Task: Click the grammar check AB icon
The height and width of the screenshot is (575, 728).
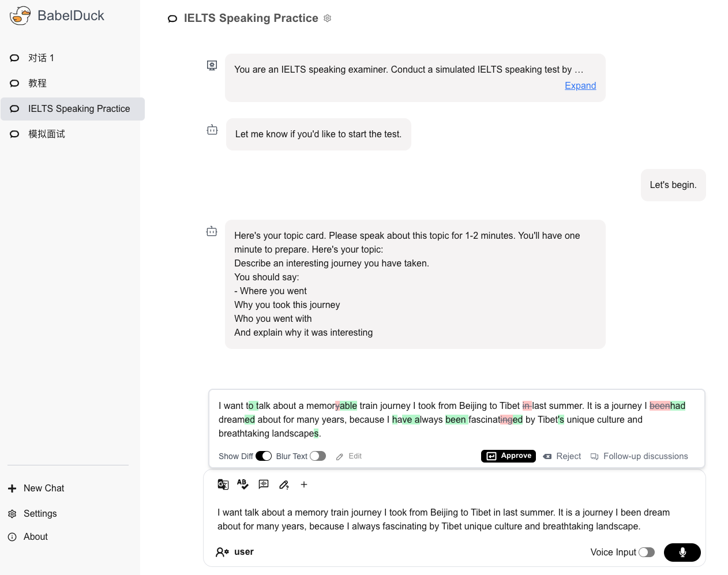Action: (243, 484)
